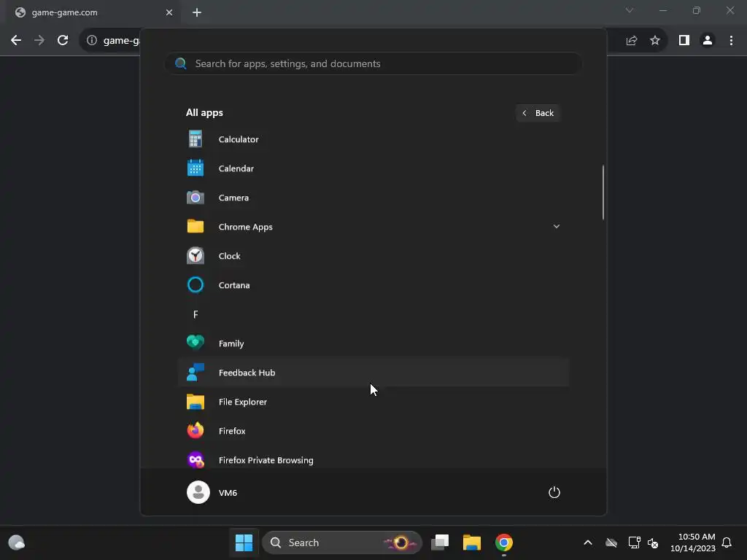Launch Firefox from the app list icon
The height and width of the screenshot is (560, 747).
(x=196, y=430)
